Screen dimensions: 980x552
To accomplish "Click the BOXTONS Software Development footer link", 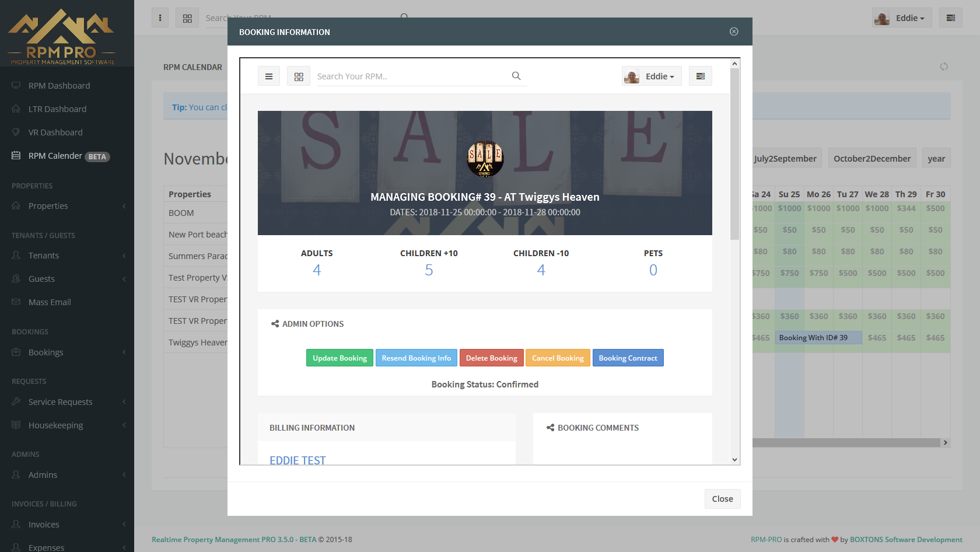I will pos(906,540).
